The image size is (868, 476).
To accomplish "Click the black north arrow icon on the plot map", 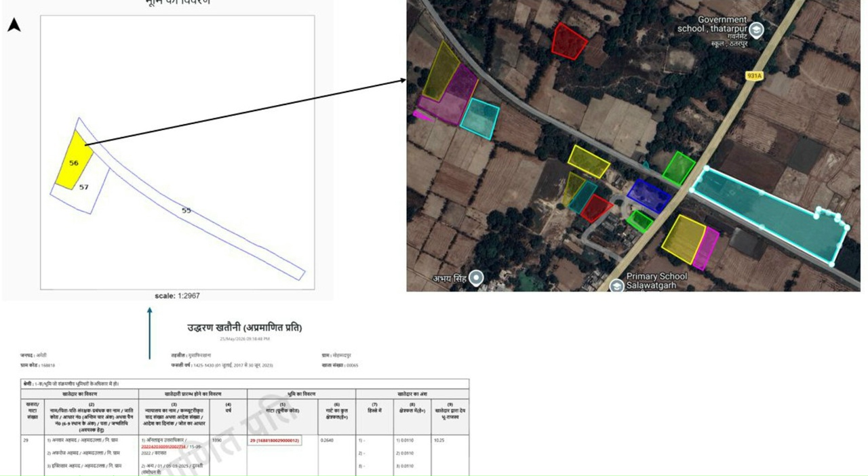I will click(14, 25).
